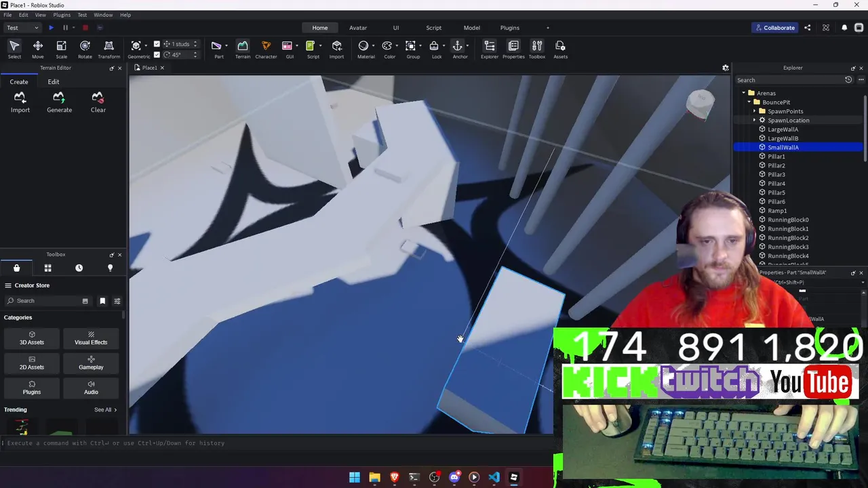Browse the 3D Assets category
Viewport: 868px width, 488px height.
pos(32,338)
